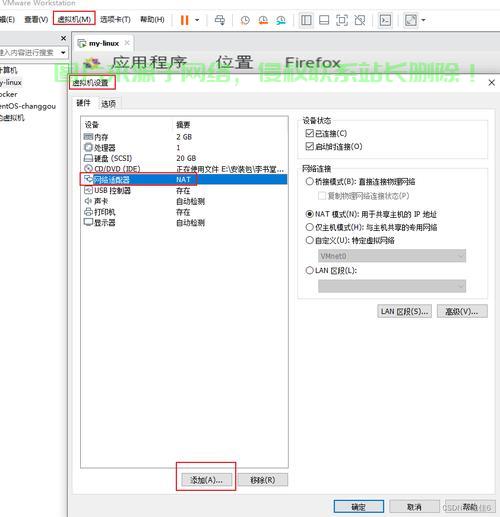This screenshot has width=500, height=517.
Task: Select 仅主机模式(H) radio button
Action: point(310,227)
